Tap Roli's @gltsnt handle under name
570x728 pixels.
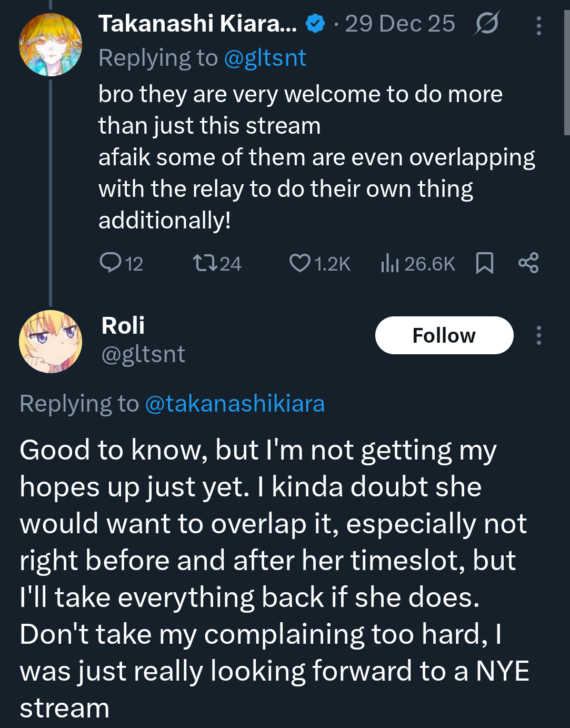point(143,354)
